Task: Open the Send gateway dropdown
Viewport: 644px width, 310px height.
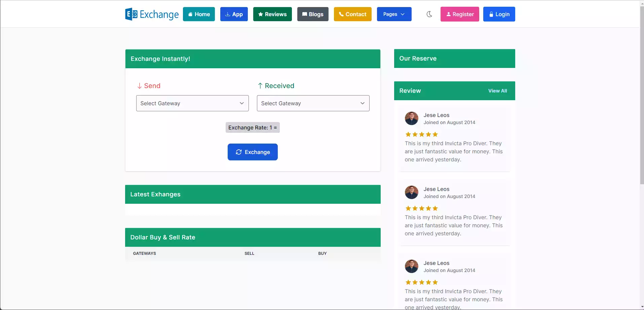Action: [192, 103]
